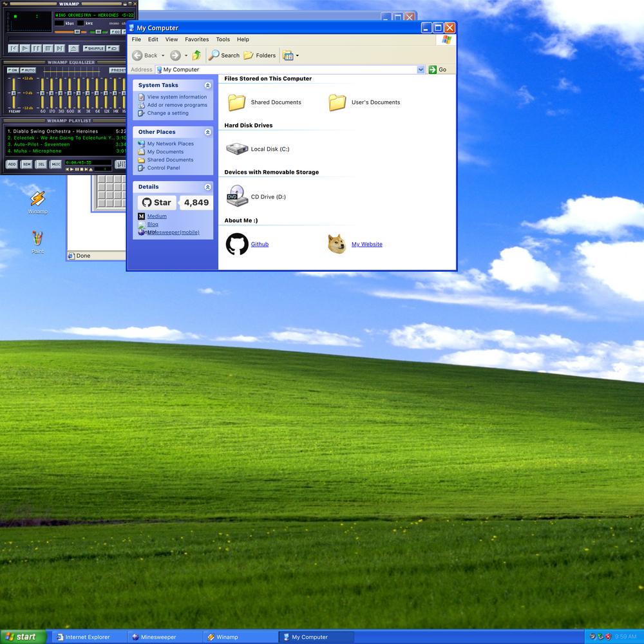Follow the Github link
Screen dimensions: 644x644
(260, 244)
